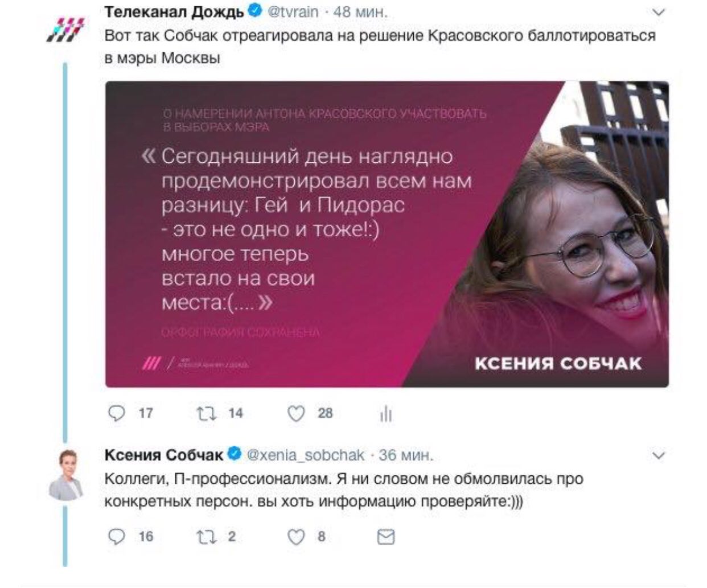Image resolution: width=707 pixels, height=588 pixels.
Task: Open the 36 мин. timestamp link
Action: point(406,455)
